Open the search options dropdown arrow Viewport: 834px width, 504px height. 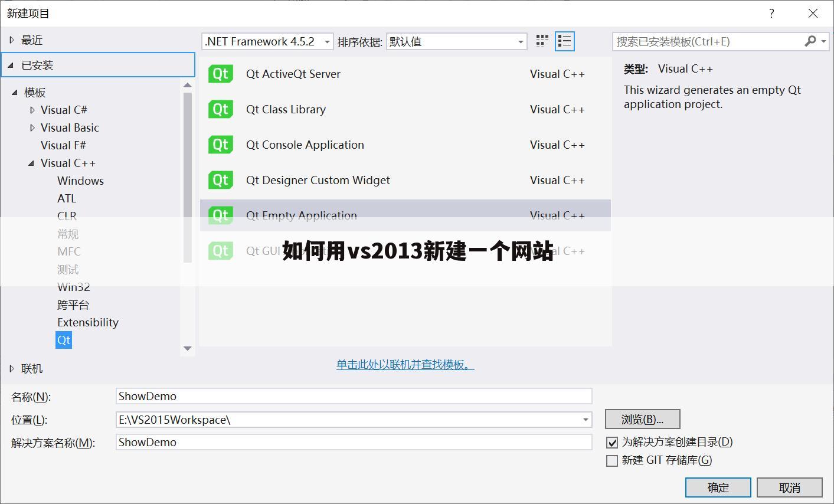click(824, 41)
